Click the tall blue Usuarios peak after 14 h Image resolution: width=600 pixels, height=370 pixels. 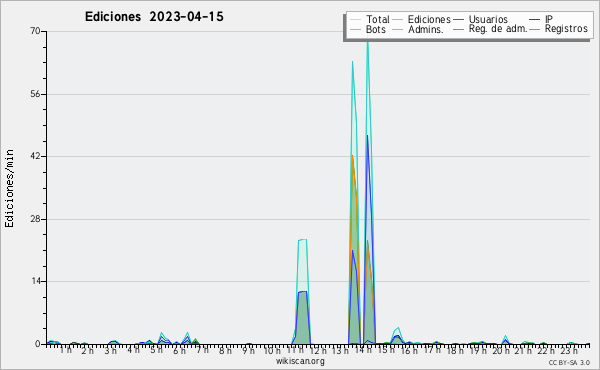tap(367, 136)
